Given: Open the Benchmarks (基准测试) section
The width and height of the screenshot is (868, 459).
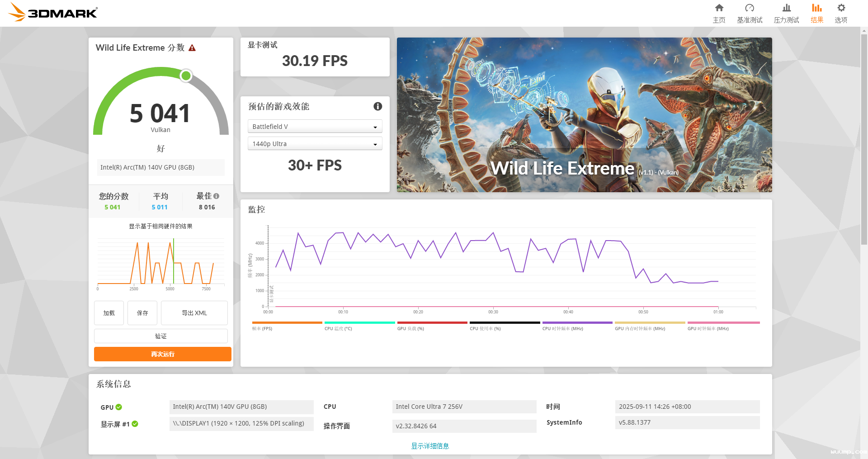Looking at the screenshot, I should (x=749, y=13).
